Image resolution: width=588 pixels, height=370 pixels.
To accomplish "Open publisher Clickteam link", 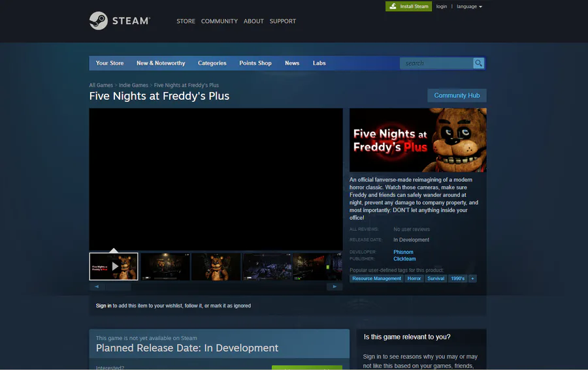I will [x=404, y=259].
